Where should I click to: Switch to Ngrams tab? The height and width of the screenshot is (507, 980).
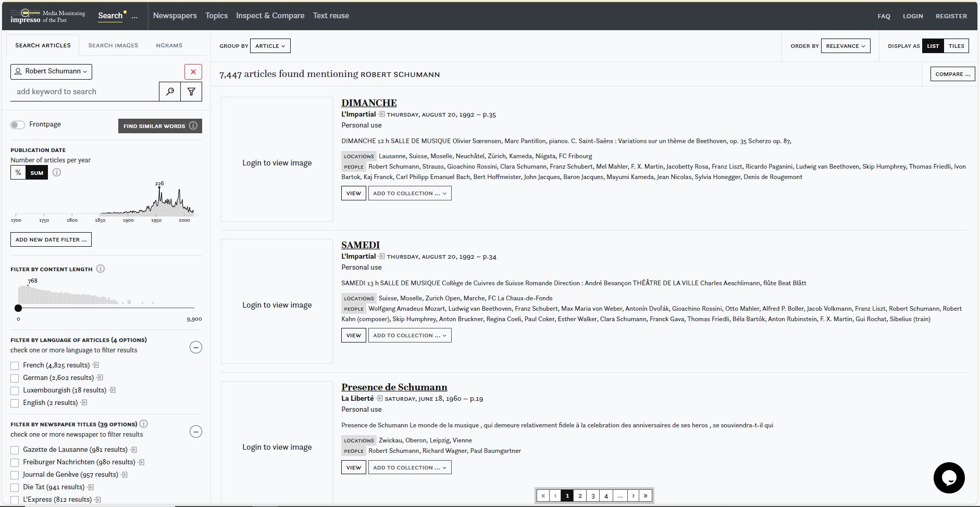[x=169, y=45]
